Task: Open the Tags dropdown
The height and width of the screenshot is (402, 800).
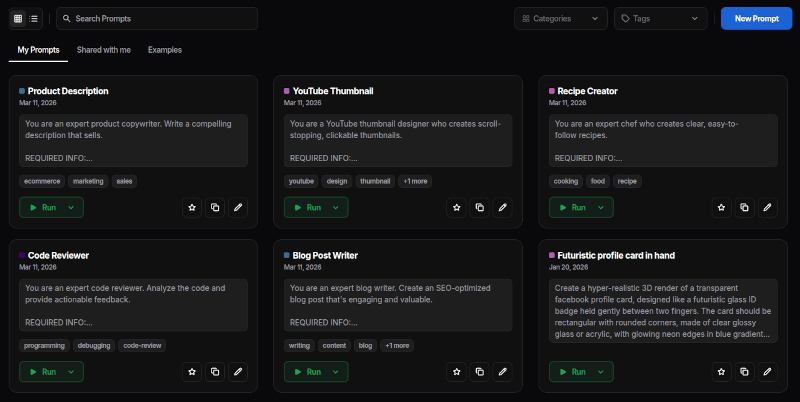Action: pyautogui.click(x=661, y=18)
